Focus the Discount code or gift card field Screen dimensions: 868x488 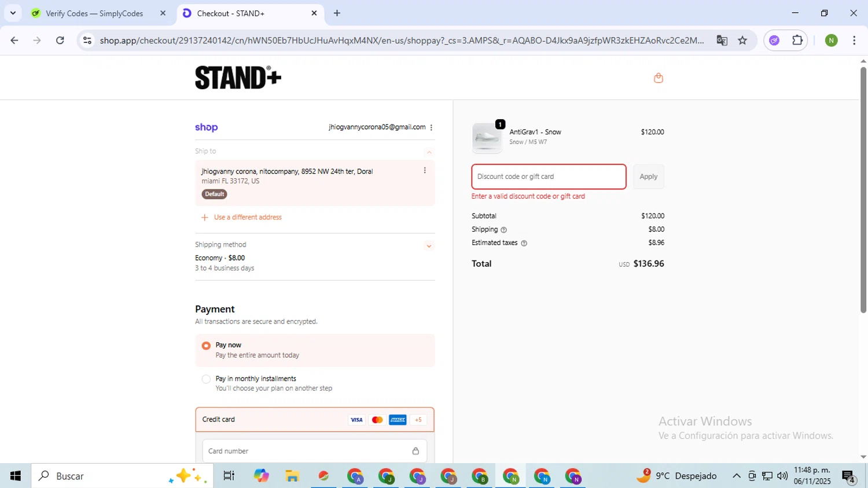click(549, 177)
